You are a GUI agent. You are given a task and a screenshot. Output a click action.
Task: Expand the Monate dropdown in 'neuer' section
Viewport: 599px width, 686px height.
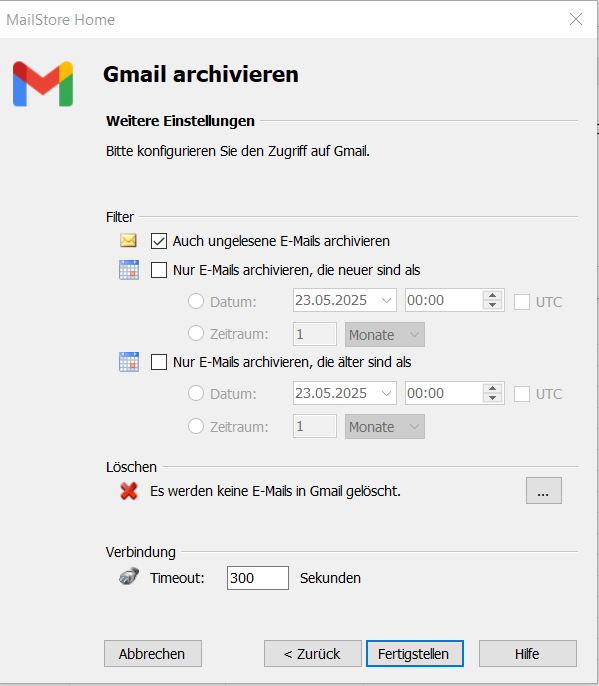click(x=385, y=335)
